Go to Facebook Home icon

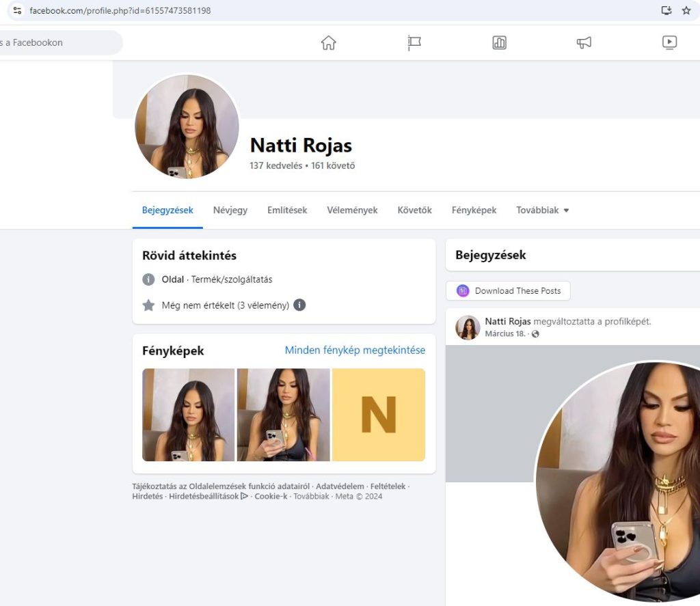pos(329,43)
